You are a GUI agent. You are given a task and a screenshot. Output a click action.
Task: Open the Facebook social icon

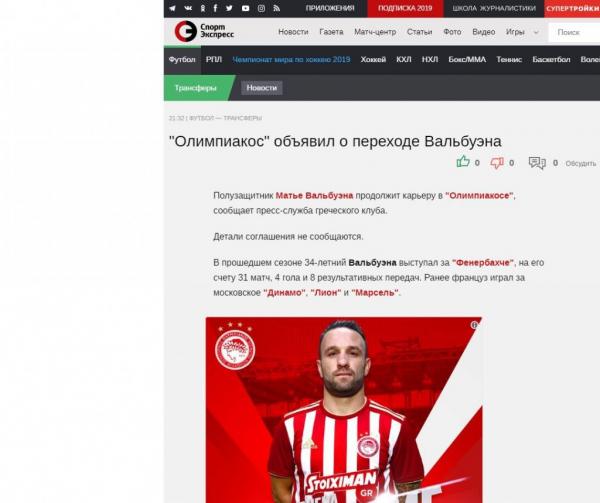[x=215, y=8]
